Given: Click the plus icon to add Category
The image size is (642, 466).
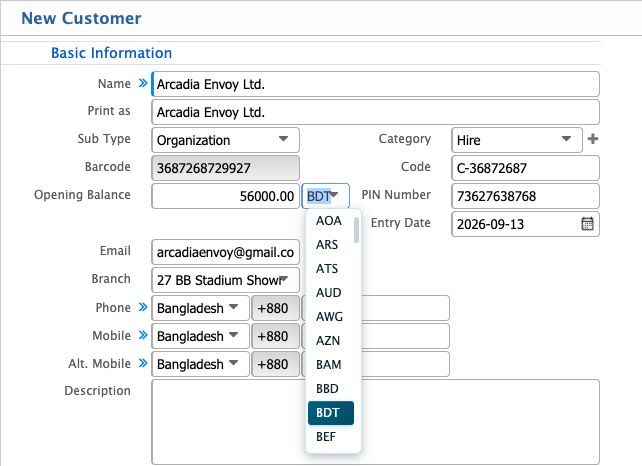Looking at the screenshot, I should (x=592, y=139).
